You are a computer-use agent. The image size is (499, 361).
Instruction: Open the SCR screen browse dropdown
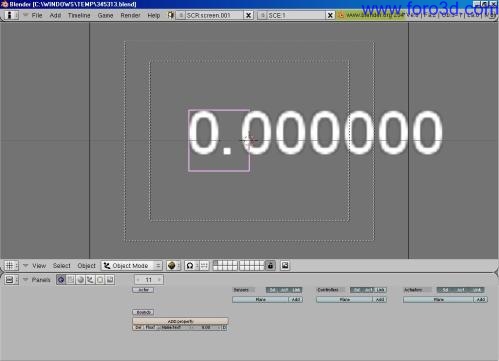(180, 15)
